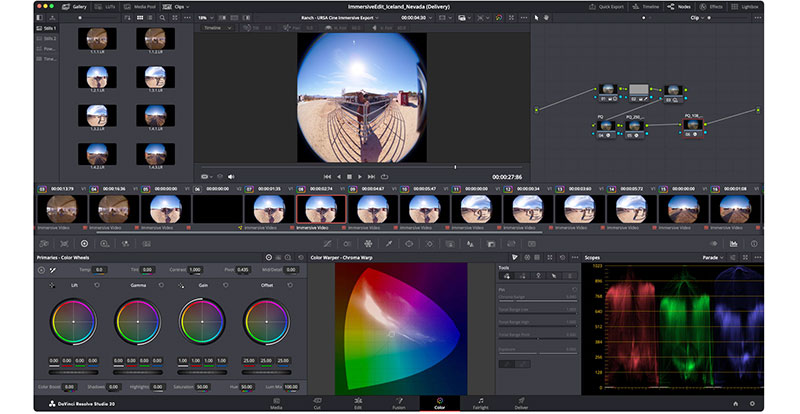Open the Motion Effects palette
The image size is (800, 414).
(x=146, y=244)
